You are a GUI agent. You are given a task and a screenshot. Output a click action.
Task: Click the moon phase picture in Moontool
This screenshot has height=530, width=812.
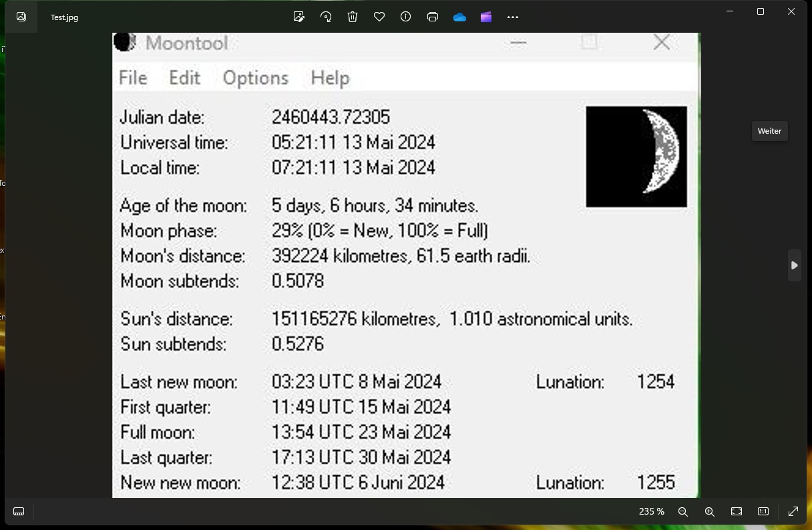(636, 156)
